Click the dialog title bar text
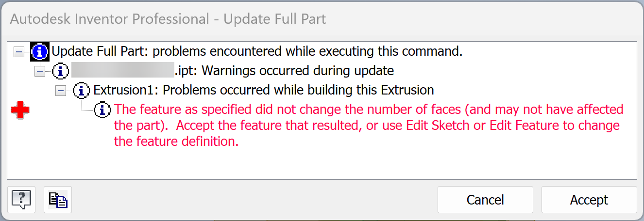The image size is (644, 221). coord(168,19)
